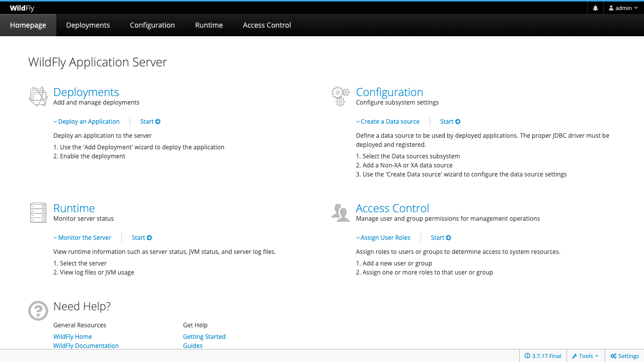The image size is (644, 362).
Task: Click the Need Help question mark icon
Action: click(x=38, y=311)
